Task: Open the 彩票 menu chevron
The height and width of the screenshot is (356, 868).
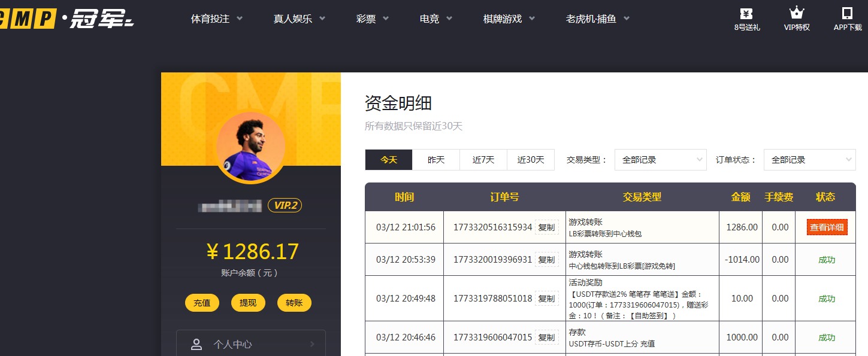Action: [385, 19]
